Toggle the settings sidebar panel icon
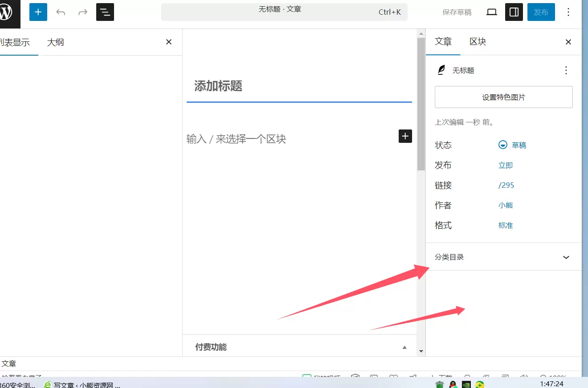 tap(514, 12)
